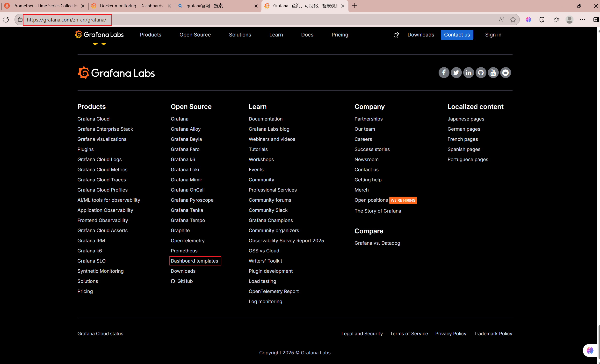600x364 pixels.
Task: Open the Legal and Security link
Action: [362, 333]
